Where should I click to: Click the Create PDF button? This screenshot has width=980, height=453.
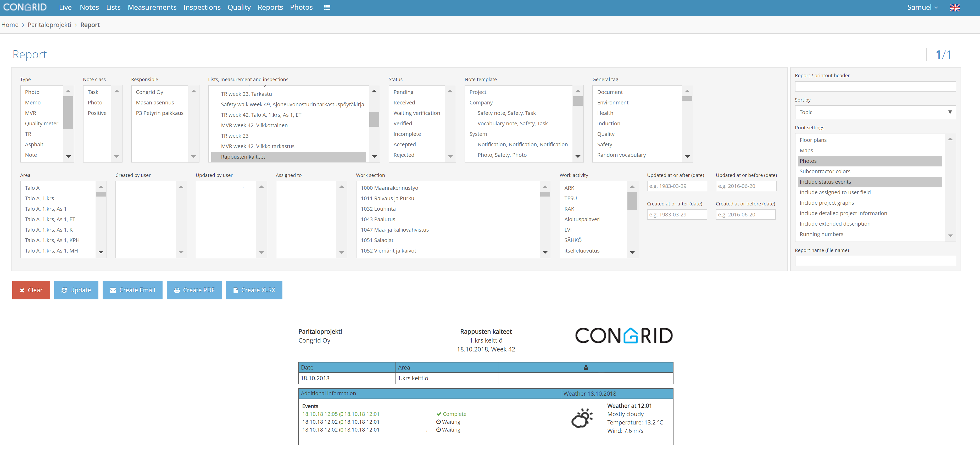pos(194,290)
